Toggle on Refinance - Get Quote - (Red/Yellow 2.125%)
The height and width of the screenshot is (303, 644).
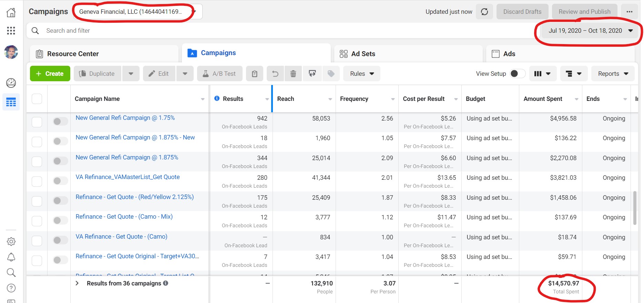60,200
